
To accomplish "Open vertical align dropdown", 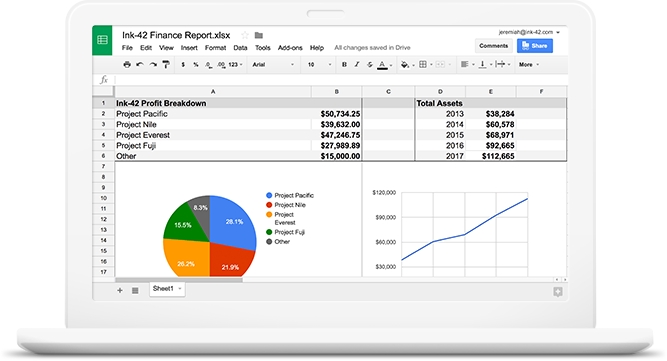I will (485, 65).
